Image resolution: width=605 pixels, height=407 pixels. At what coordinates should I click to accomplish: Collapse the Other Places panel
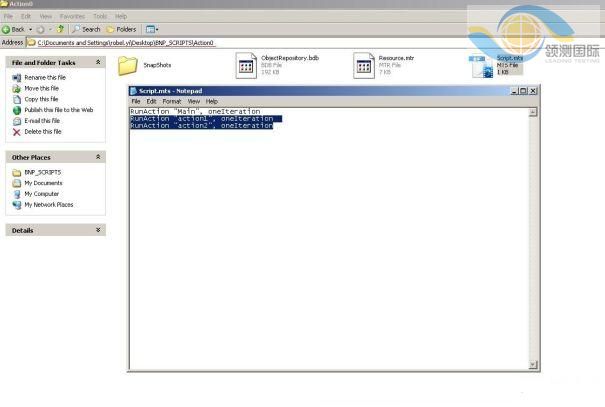(98, 157)
